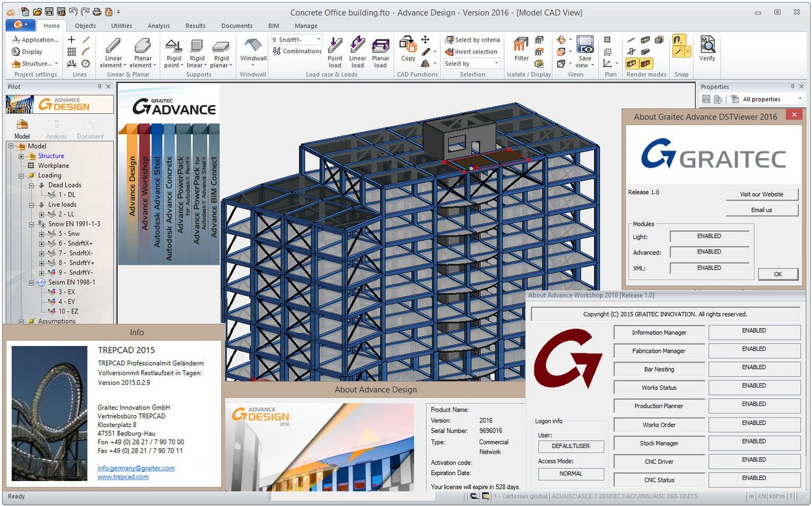Select the Rigid linear support icon
Viewport: 812px width, 506px height.
(x=197, y=46)
